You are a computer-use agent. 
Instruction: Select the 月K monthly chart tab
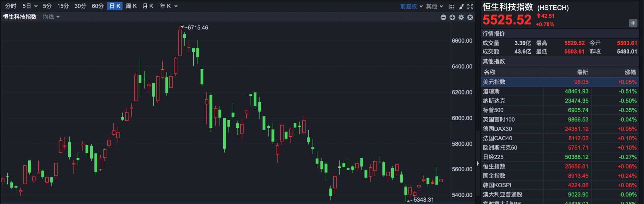[x=148, y=6]
